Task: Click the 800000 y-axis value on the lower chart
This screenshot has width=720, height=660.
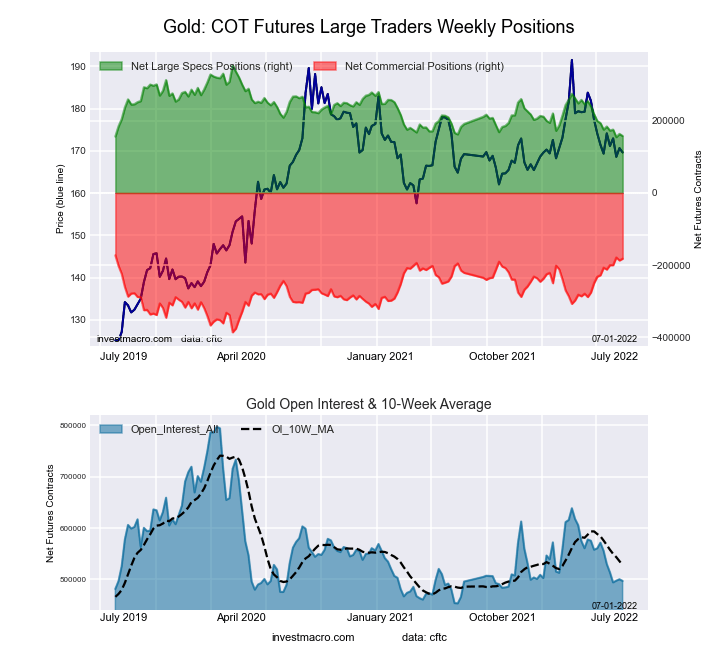Action: (x=73, y=426)
